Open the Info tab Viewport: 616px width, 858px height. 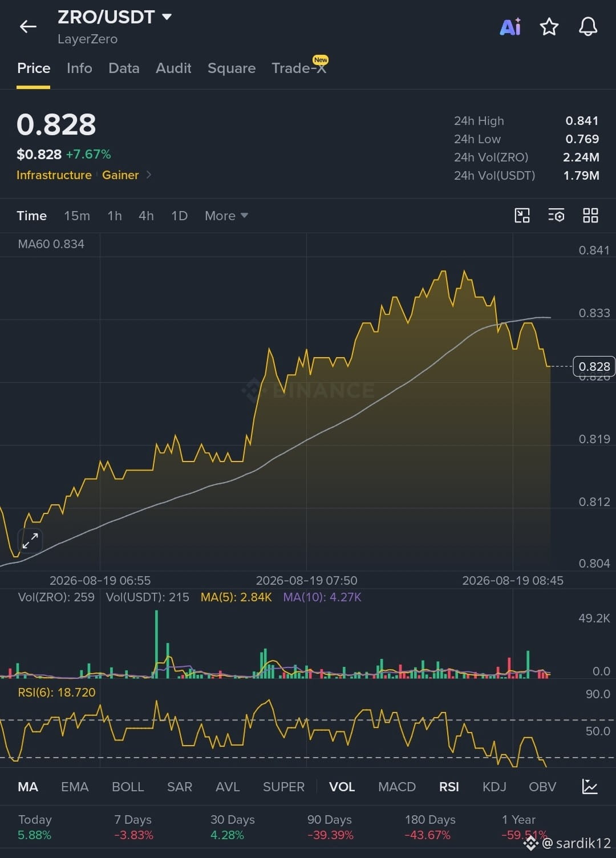[79, 68]
